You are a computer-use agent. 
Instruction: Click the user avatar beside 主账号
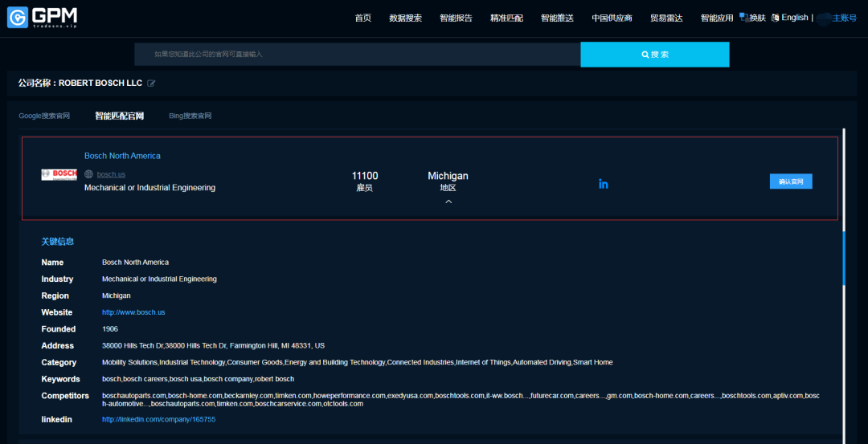point(823,18)
